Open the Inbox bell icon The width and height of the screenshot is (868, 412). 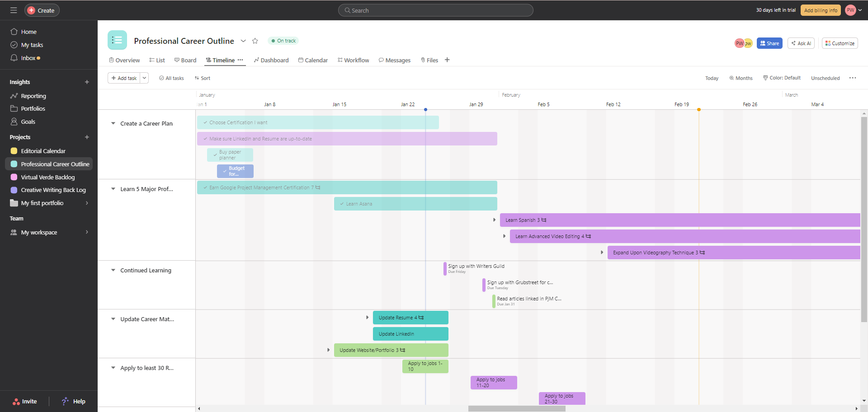pyautogui.click(x=14, y=58)
